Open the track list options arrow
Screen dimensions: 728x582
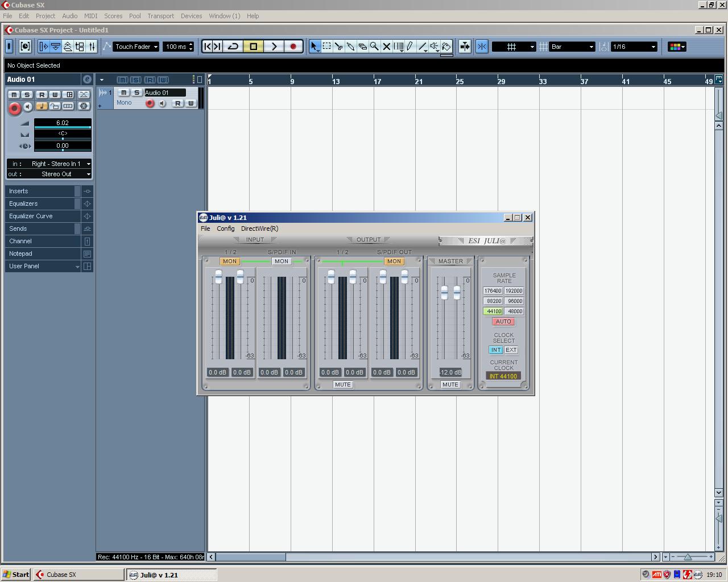[x=102, y=80]
